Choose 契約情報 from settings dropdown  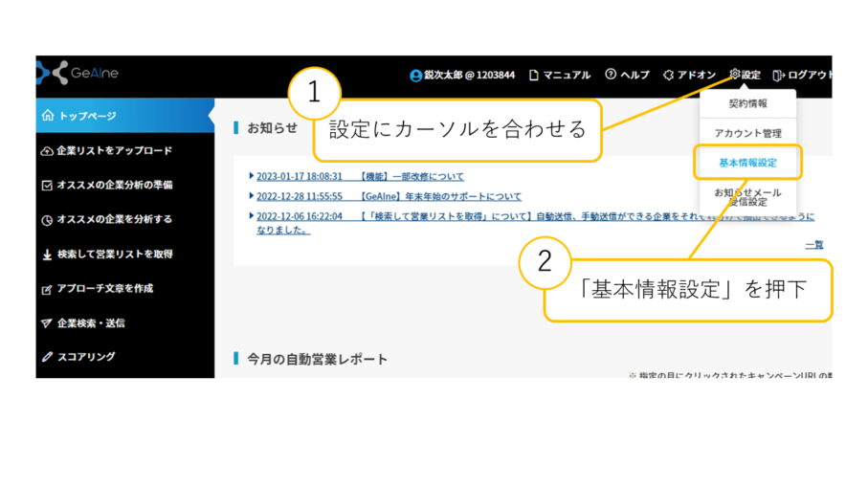tap(747, 103)
